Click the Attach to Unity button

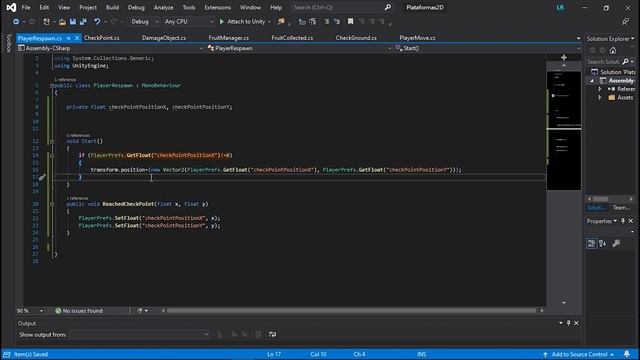click(243, 22)
